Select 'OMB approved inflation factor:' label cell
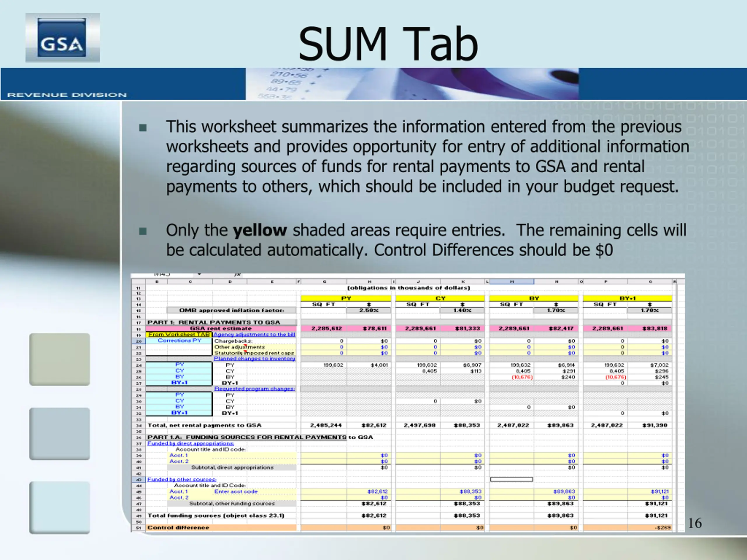 [x=232, y=311]
